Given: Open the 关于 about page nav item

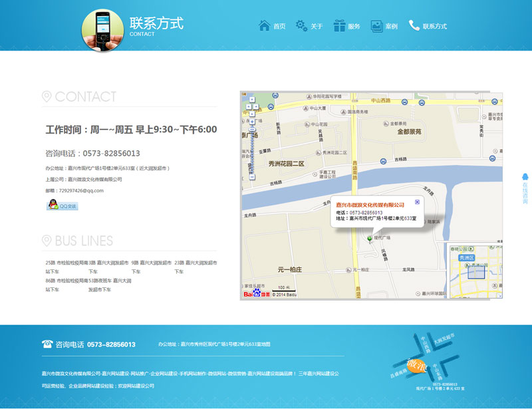Looking at the screenshot, I should pyautogui.click(x=309, y=26).
